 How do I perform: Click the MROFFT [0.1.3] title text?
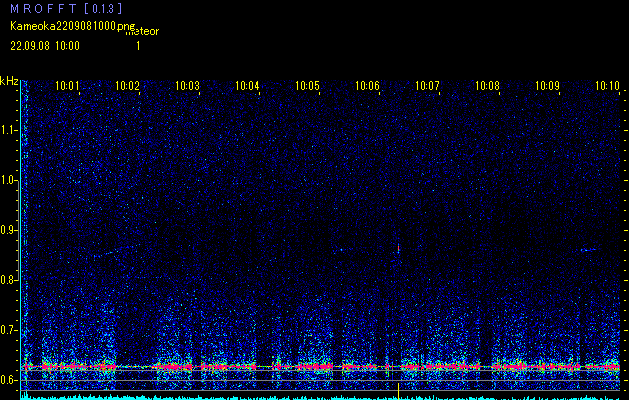coord(67,8)
